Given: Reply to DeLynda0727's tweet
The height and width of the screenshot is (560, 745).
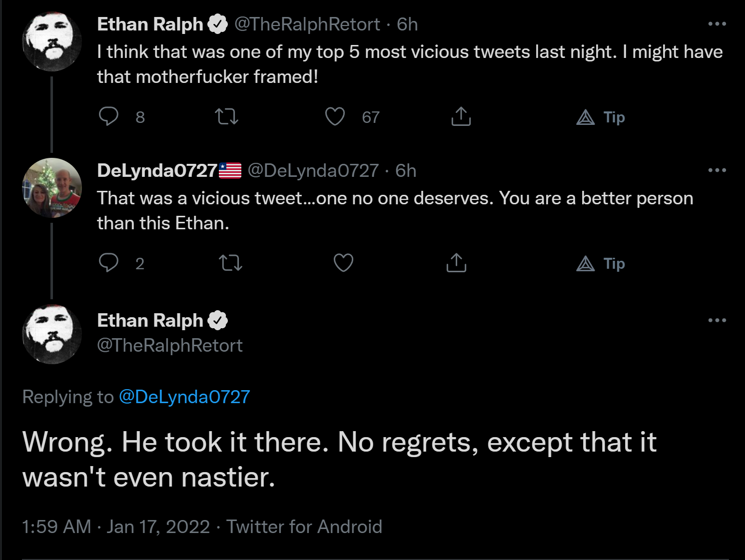Looking at the screenshot, I should click(x=108, y=263).
